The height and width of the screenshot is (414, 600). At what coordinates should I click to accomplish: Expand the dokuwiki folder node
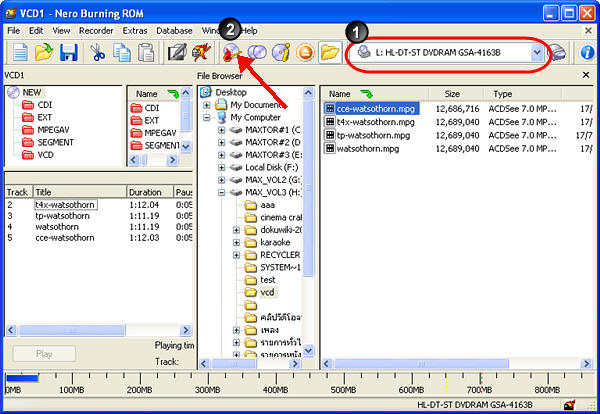pyautogui.click(x=236, y=230)
